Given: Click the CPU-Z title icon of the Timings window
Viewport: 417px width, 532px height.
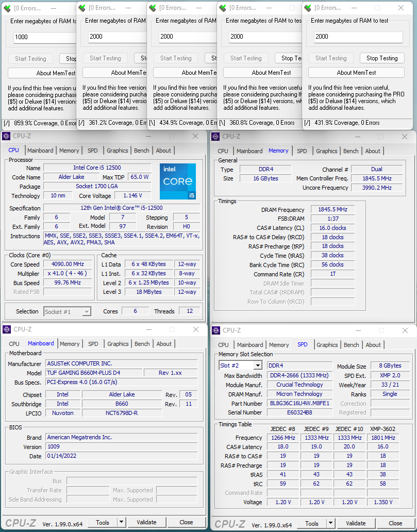Looking at the screenshot, I should [x=215, y=137].
